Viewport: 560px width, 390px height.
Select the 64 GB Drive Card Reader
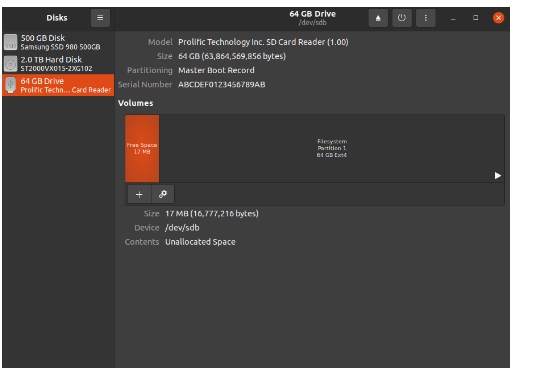coord(58,85)
